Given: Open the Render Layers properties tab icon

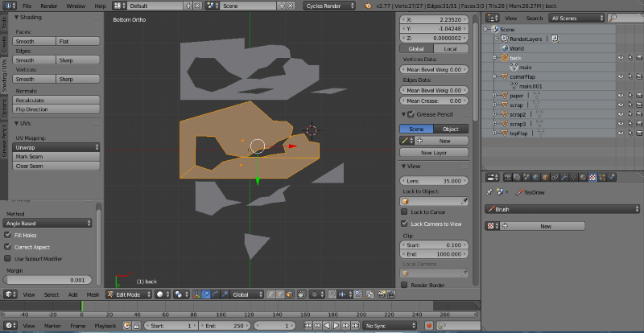Looking at the screenshot, I should coord(516,178).
